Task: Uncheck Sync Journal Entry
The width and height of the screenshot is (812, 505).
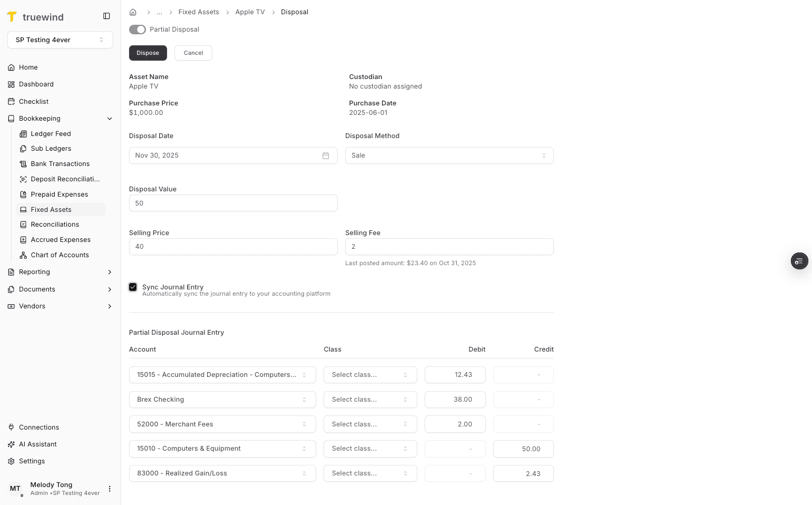Action: 133,287
